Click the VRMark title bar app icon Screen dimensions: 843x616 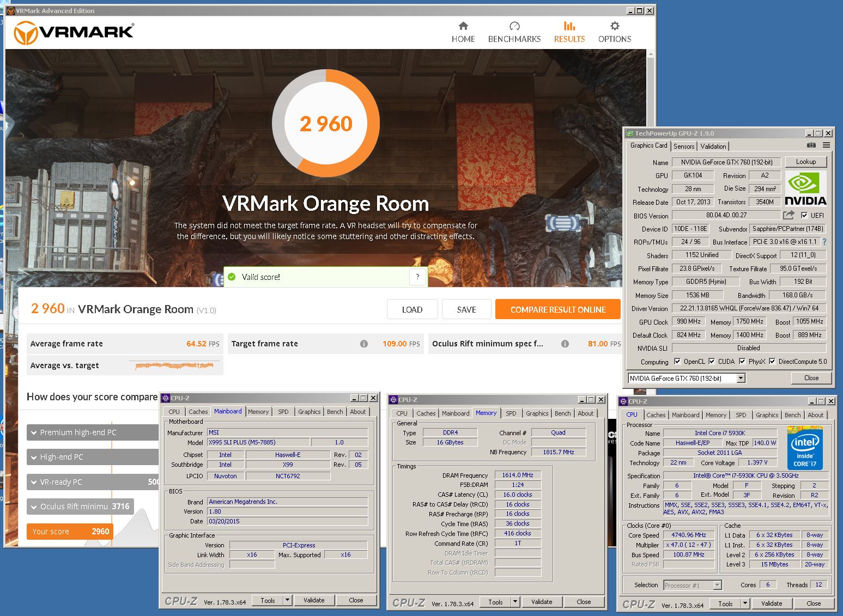pos(11,11)
